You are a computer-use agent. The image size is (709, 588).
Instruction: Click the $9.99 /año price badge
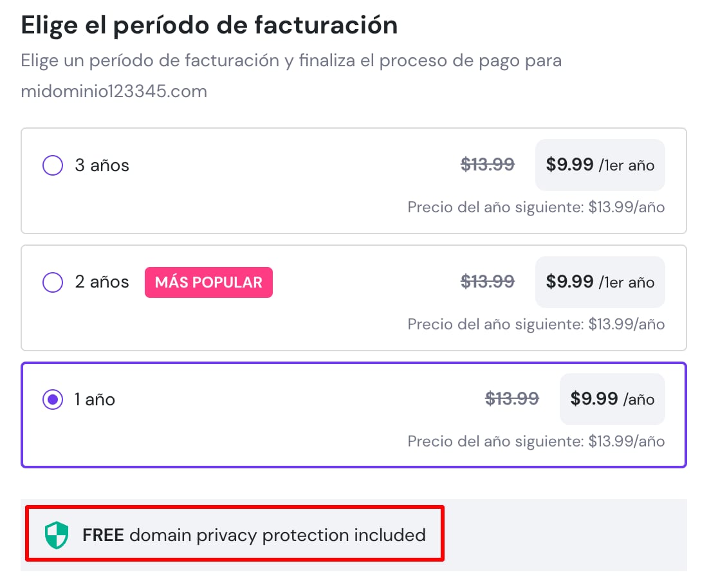click(x=612, y=399)
